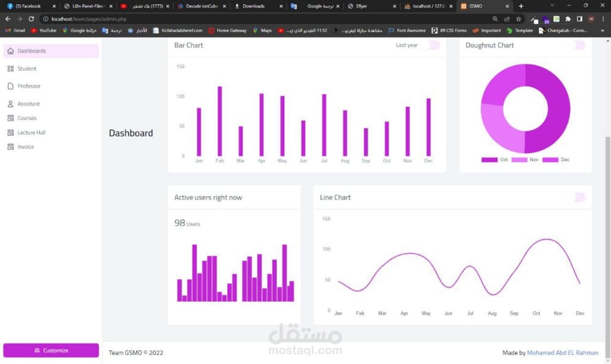Click the Dec bar in Bar Chart

point(428,127)
